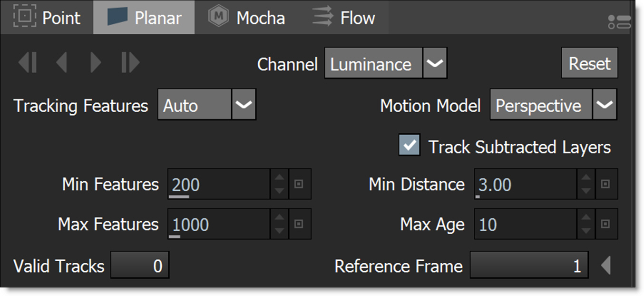
Task: Click keyframe button next to Min Features
Action: point(299,184)
